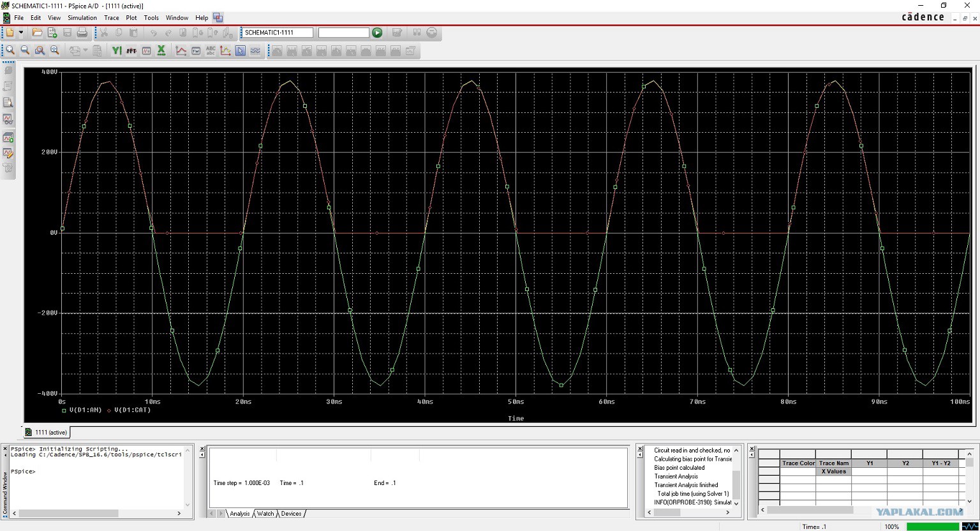Click the green X Log X Axis icon
The height and width of the screenshot is (531, 980).
(x=161, y=50)
